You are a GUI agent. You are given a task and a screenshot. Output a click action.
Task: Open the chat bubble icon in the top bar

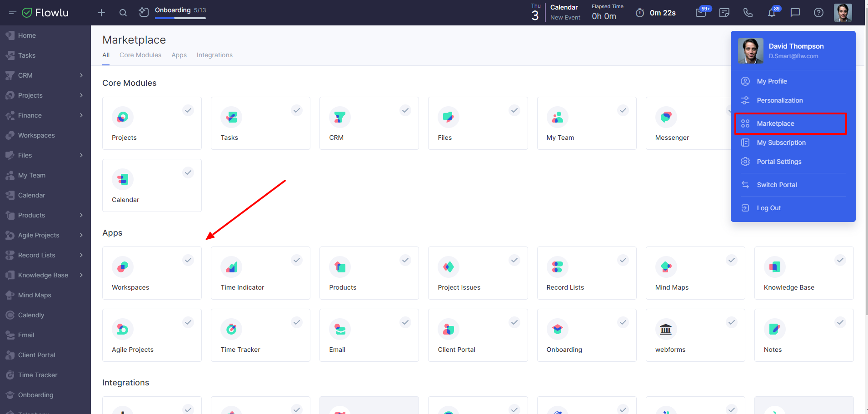coord(795,13)
